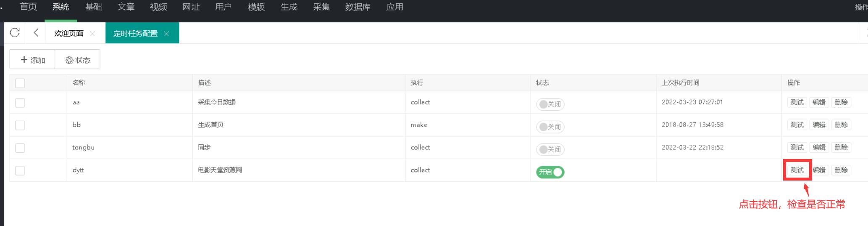Check the select-all header checkbox
This screenshot has height=226, width=868.
click(20, 83)
